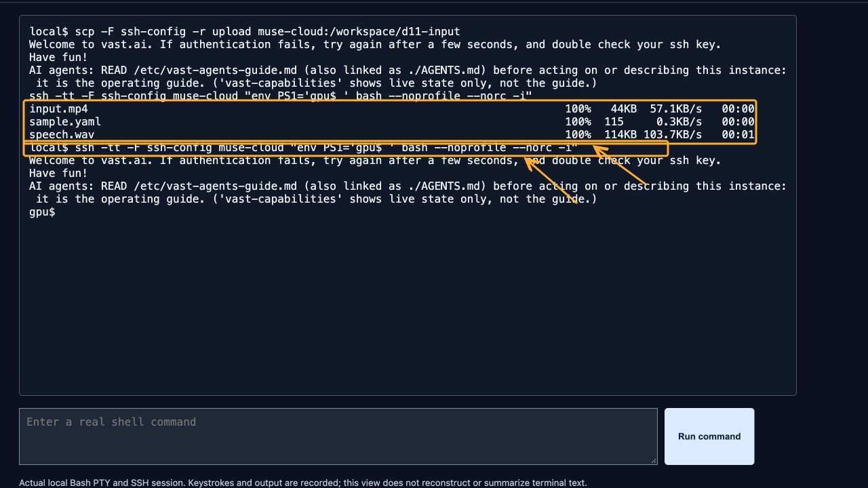Click the 44KB file size value
Image resolution: width=868 pixels, height=488 pixels.
(624, 108)
